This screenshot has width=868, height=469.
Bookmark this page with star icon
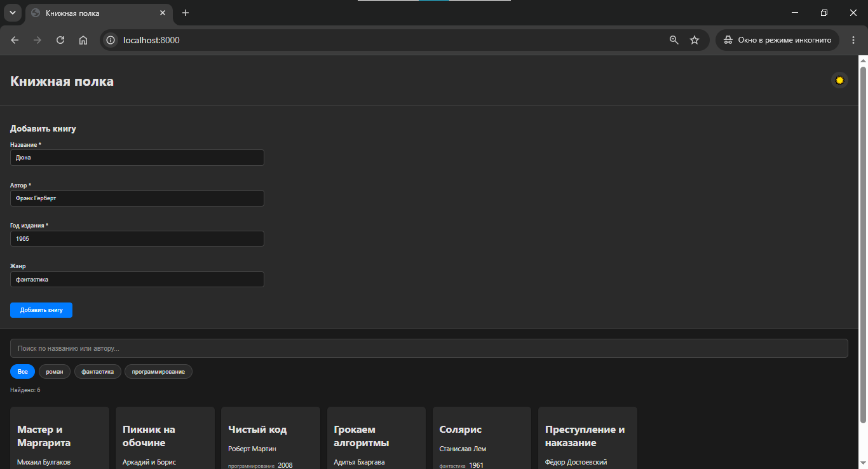(x=695, y=40)
